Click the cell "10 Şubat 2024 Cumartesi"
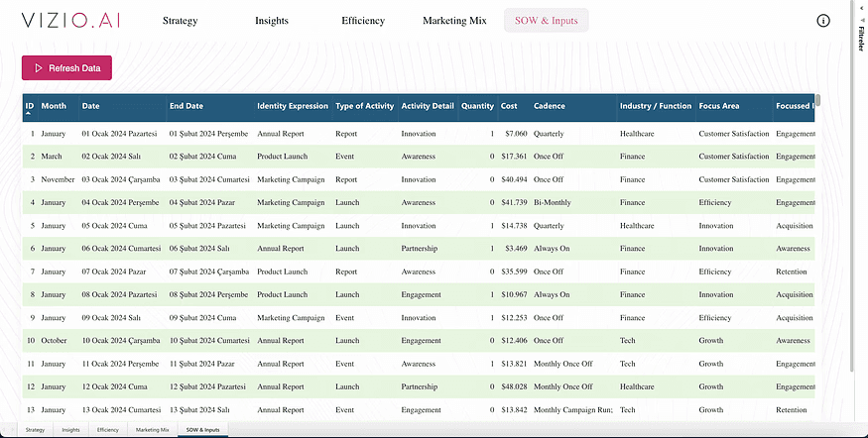 coord(209,341)
